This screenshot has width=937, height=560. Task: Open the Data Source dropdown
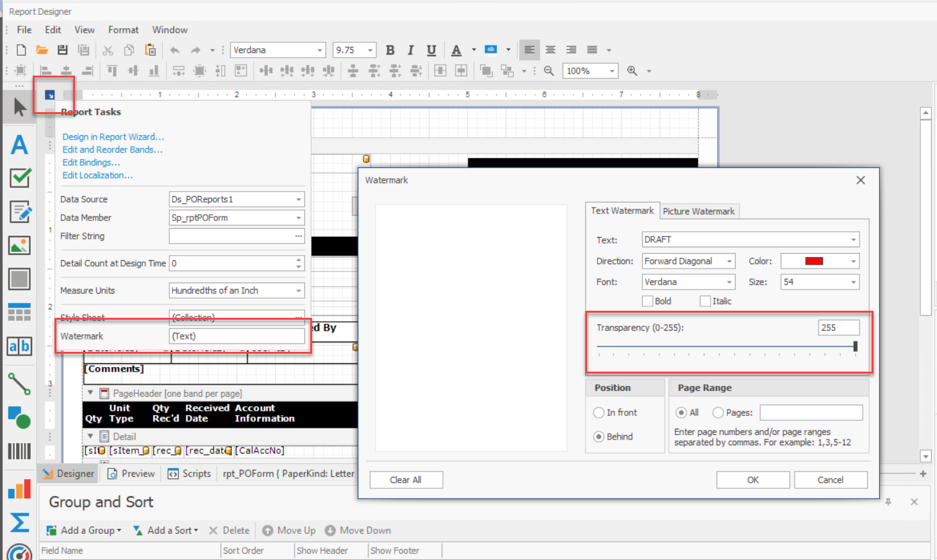[x=298, y=200]
